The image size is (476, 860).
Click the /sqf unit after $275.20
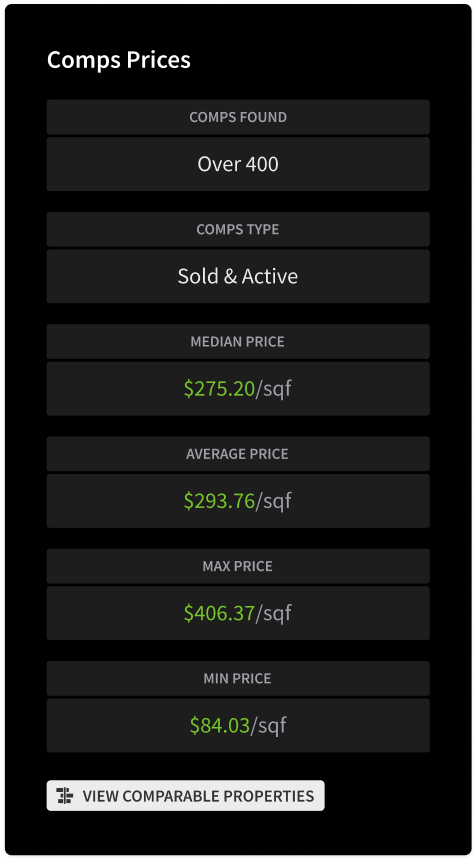[274, 390]
